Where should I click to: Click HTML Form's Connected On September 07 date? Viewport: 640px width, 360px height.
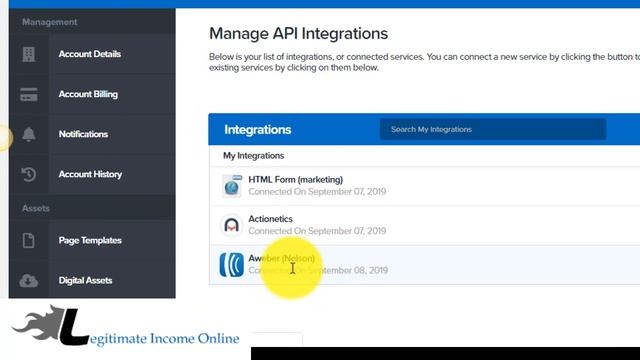(x=317, y=191)
